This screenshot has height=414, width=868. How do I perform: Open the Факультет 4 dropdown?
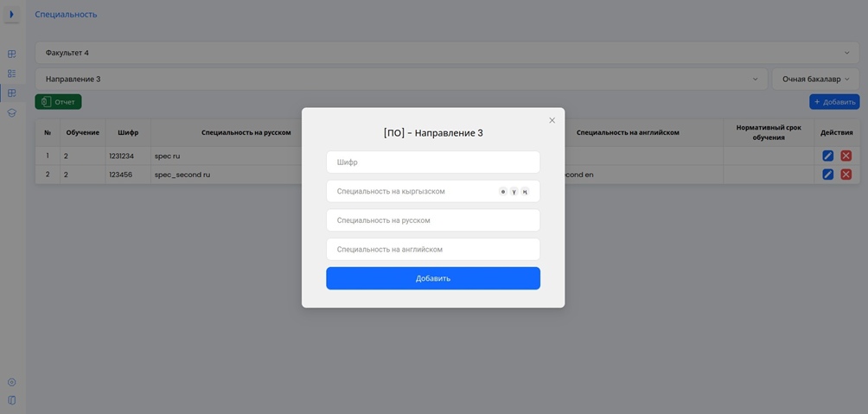tap(447, 53)
